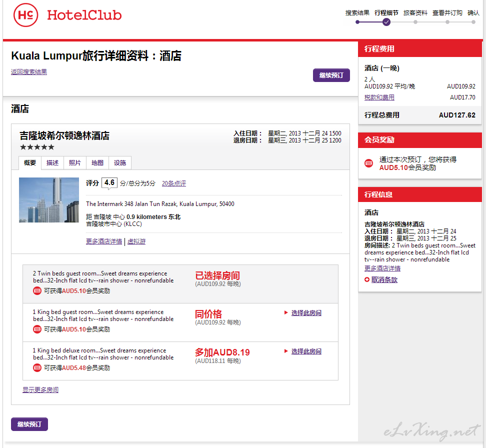Image resolution: width=486 pixels, height=448 pixels.
Task: Click the (AUD118.11 每晚) price text
Action: coord(218,361)
